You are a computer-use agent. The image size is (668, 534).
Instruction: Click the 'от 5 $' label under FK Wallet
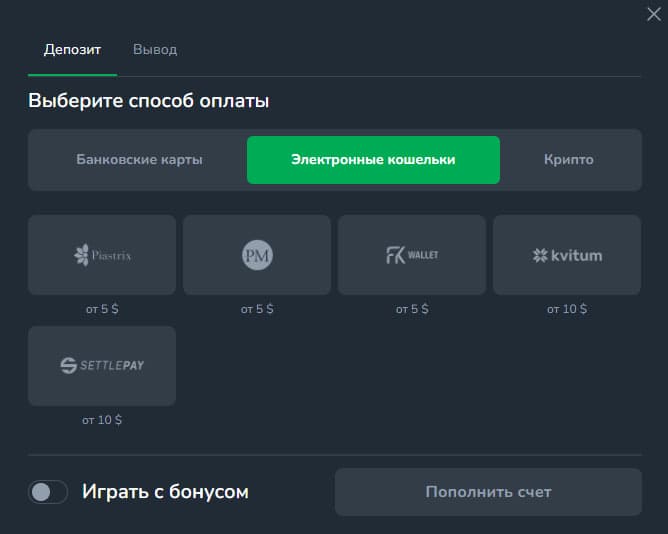[412, 309]
